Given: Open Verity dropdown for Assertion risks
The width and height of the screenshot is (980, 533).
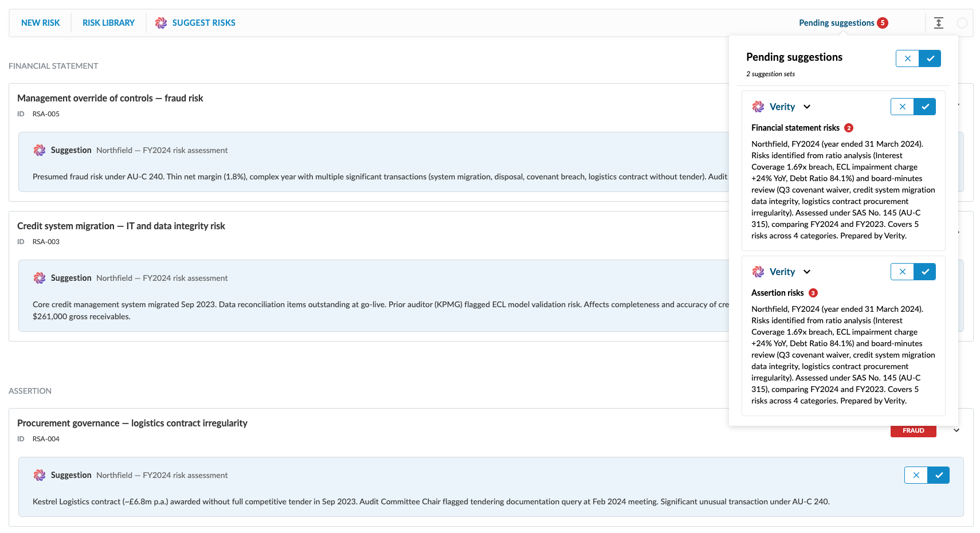Looking at the screenshot, I should (x=807, y=272).
